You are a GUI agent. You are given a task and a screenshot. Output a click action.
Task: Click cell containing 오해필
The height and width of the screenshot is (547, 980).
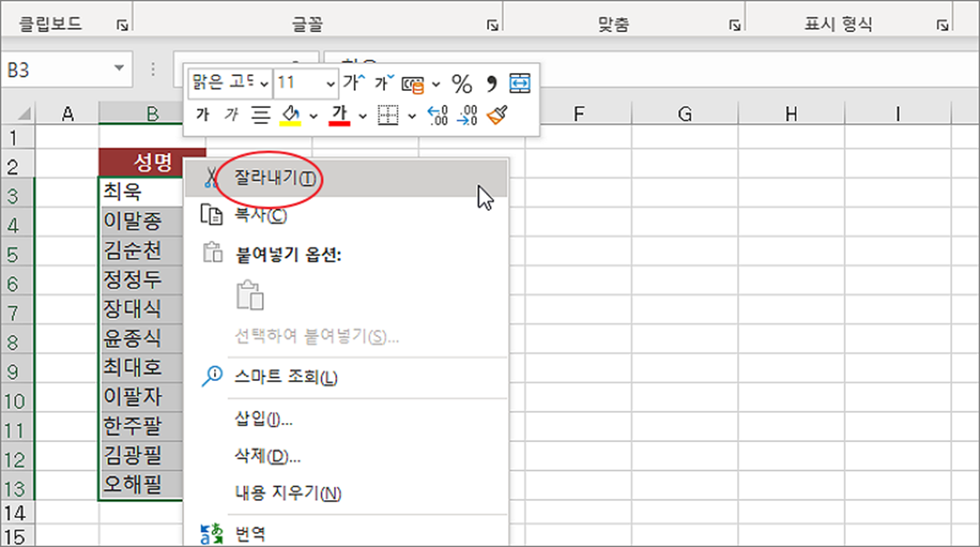click(142, 484)
